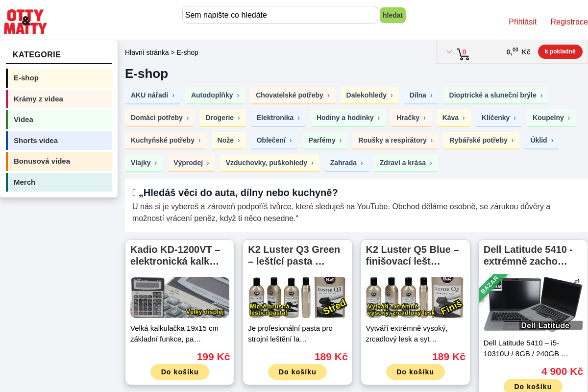Add K2 Luster Q5 Blue to cart
The image size is (588, 392).
tap(416, 372)
